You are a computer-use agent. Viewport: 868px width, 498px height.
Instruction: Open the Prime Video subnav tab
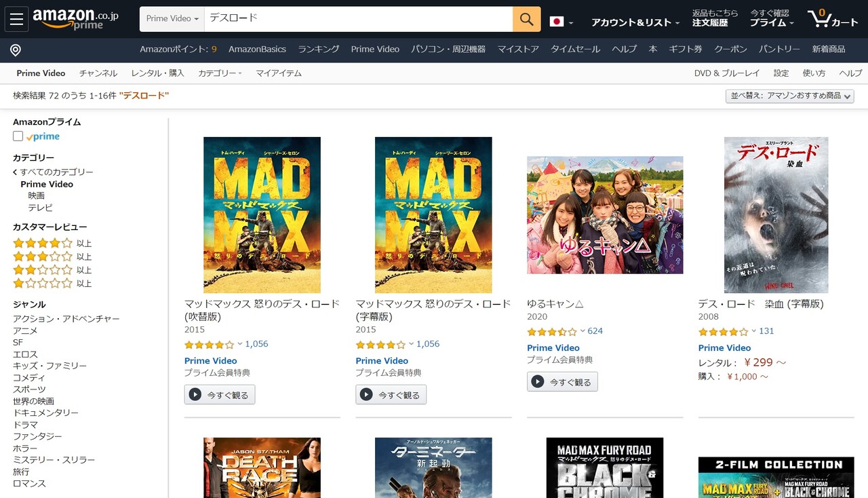(x=41, y=73)
